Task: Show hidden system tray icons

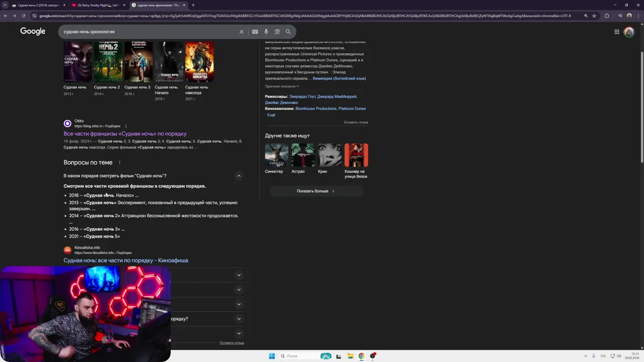Action: point(585,356)
